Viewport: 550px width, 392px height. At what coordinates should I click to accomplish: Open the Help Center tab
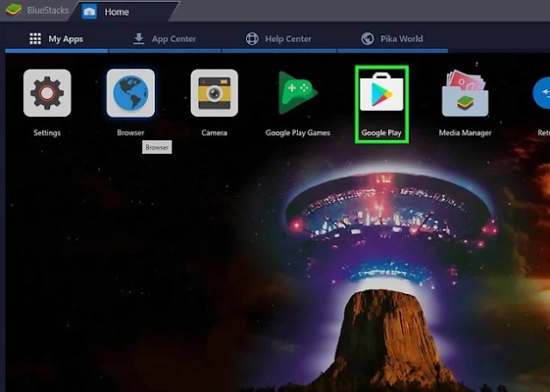(x=279, y=39)
